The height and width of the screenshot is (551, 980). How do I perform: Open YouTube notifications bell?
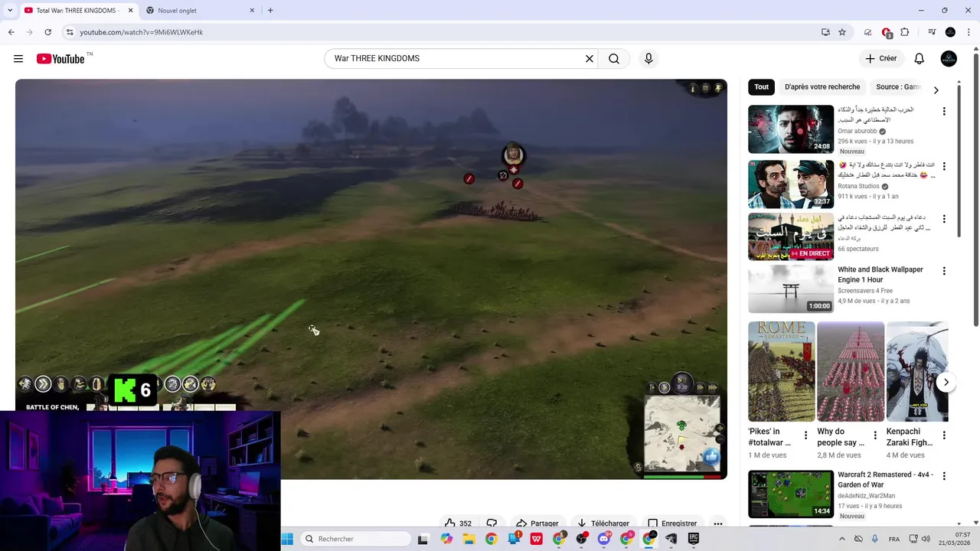[919, 59]
